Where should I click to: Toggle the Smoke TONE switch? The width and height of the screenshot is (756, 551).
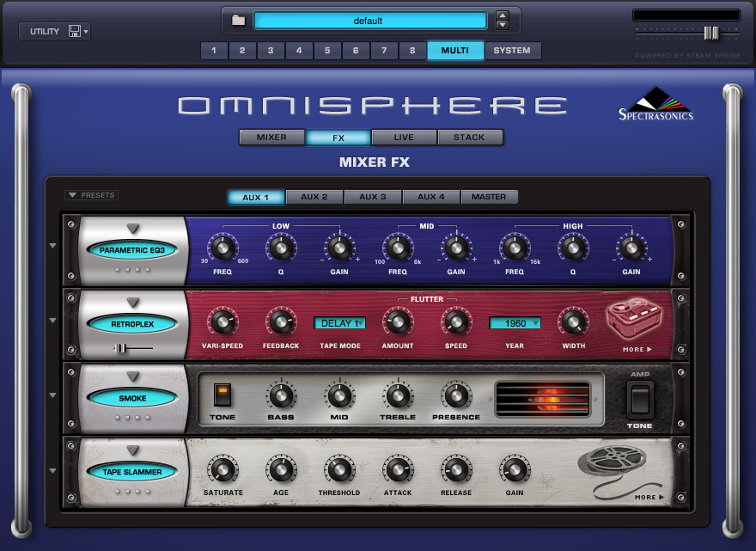223,395
